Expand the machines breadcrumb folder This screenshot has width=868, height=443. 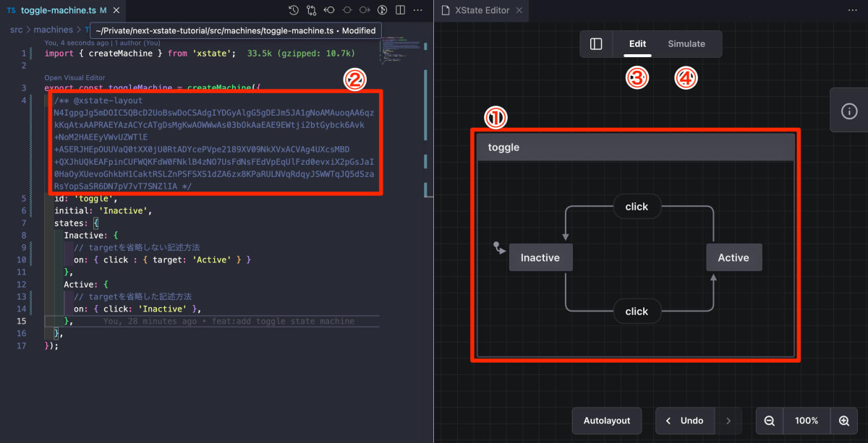[53, 30]
